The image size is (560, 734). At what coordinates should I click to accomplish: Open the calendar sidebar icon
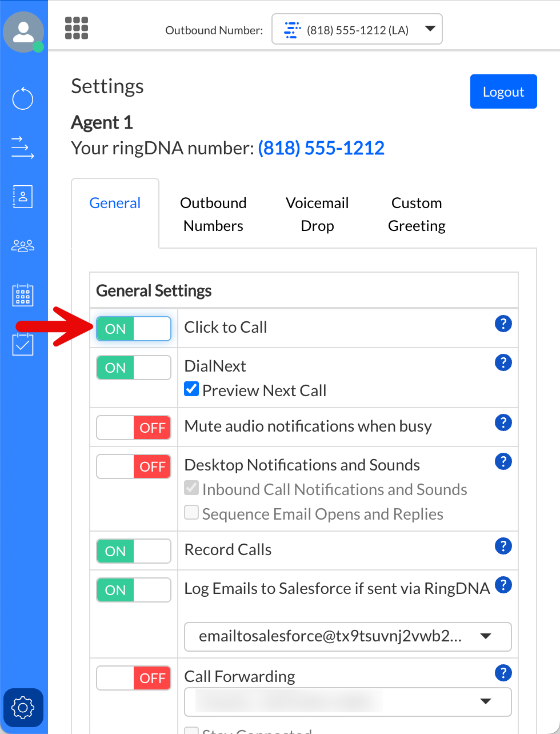[23, 295]
